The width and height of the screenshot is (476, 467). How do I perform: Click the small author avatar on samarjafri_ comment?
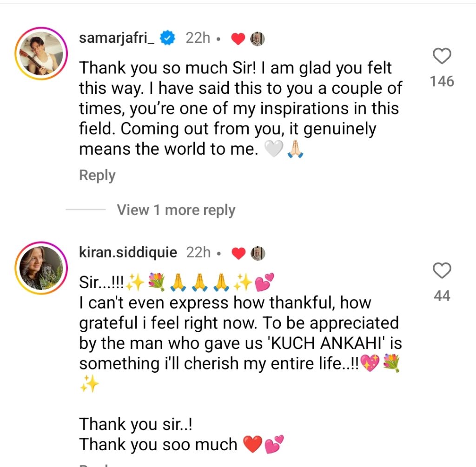tap(258, 39)
